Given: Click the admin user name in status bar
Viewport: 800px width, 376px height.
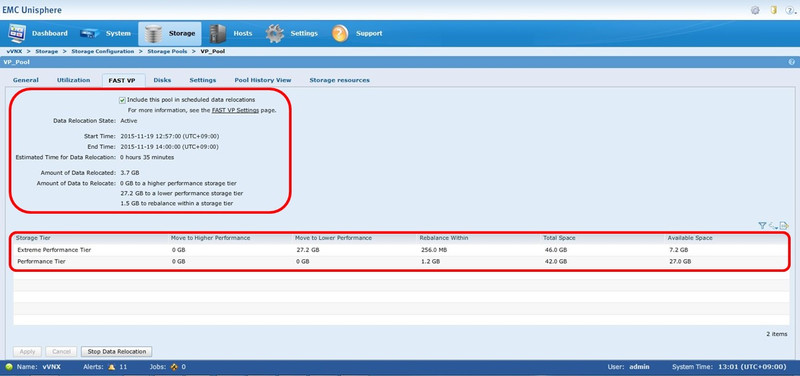Looking at the screenshot, I should coord(639,367).
